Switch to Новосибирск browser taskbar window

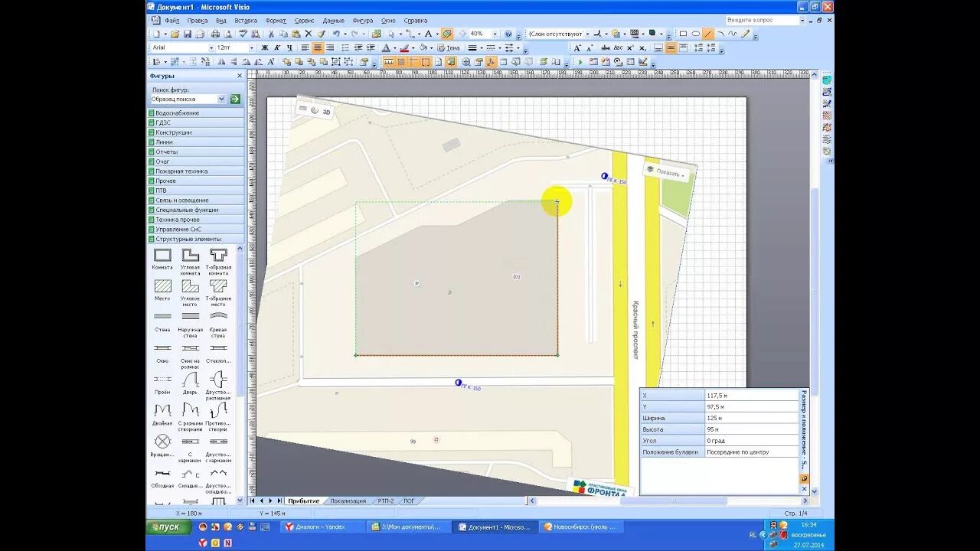[x=582, y=527]
